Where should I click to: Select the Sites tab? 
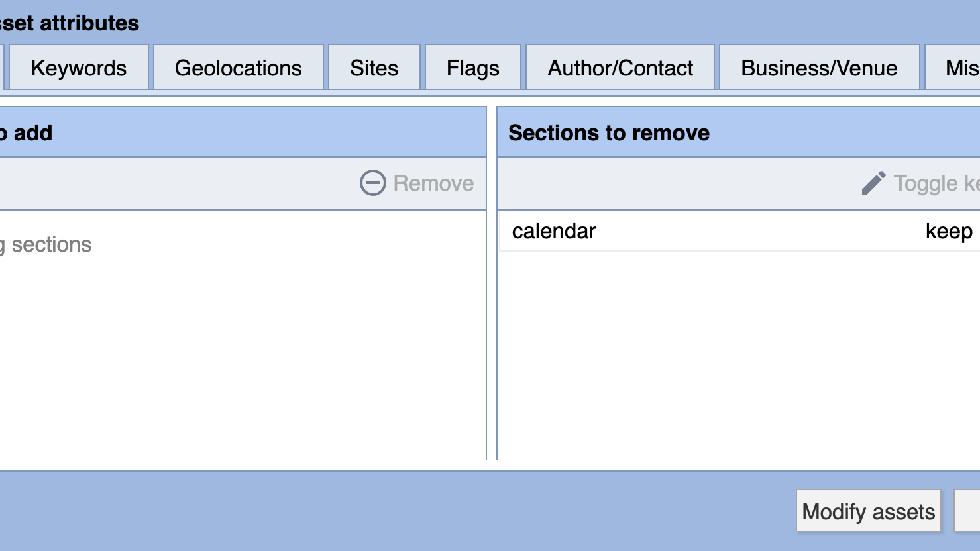(374, 67)
